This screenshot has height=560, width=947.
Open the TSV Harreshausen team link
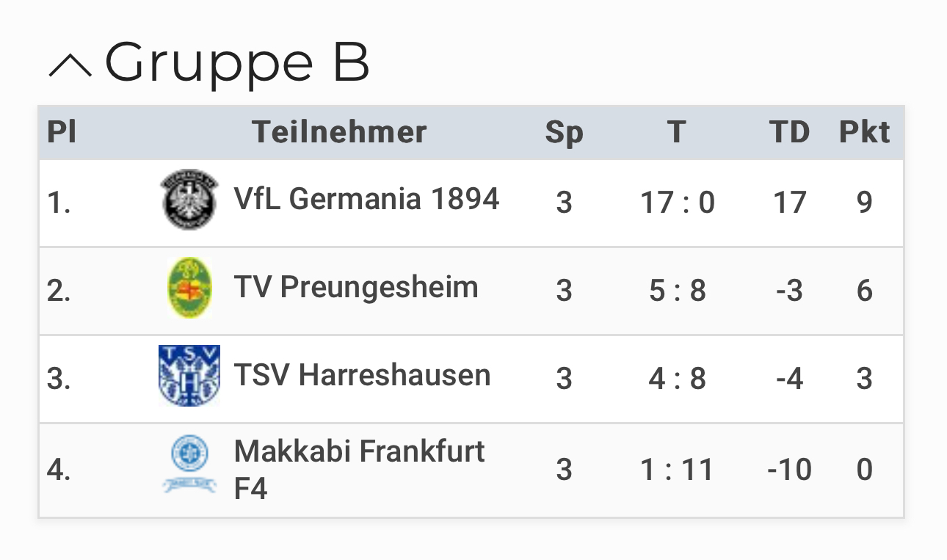pyautogui.click(x=362, y=375)
